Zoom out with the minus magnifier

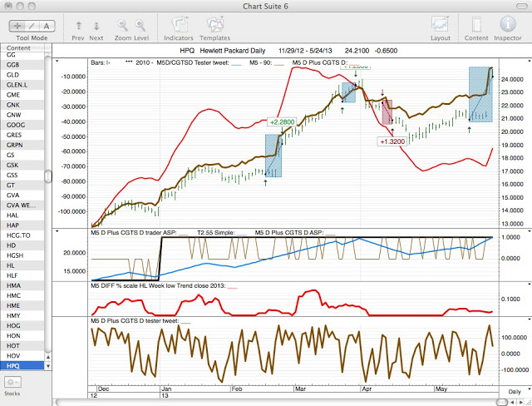[122, 26]
